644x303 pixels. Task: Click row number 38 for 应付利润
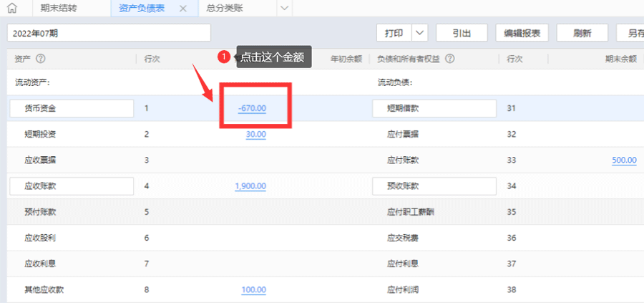tap(512, 290)
